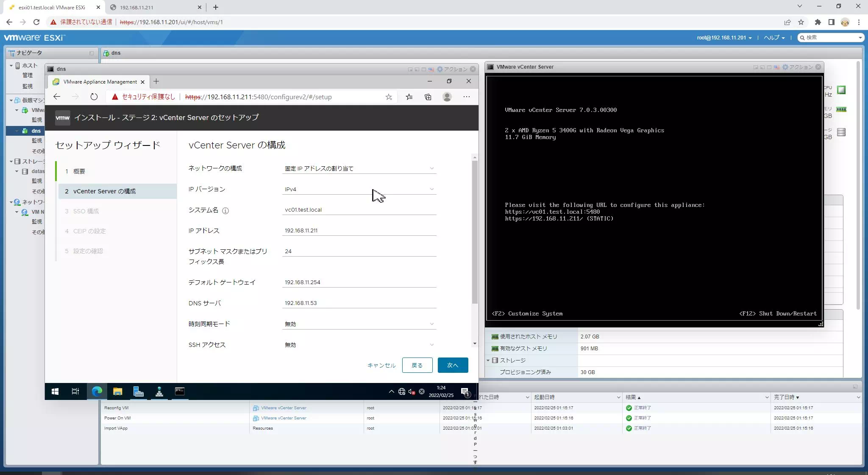Sort tasks by 結果 column header
The image size is (868, 475).
[696, 397]
